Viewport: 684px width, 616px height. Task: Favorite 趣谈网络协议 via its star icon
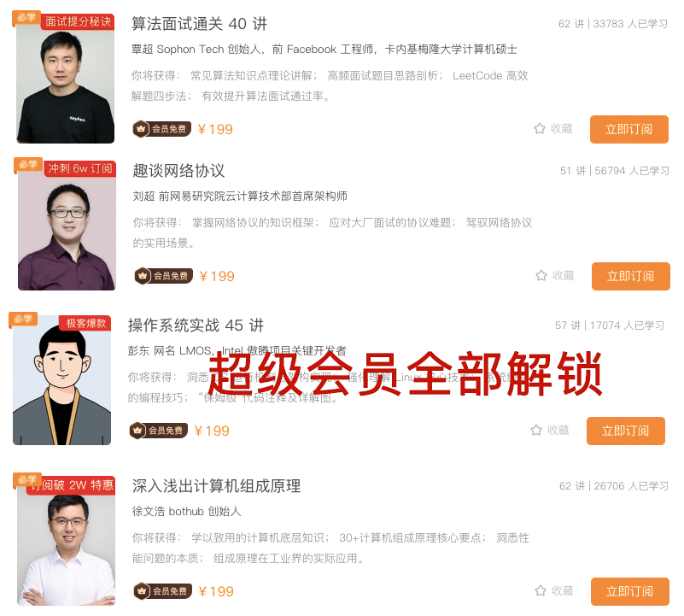(541, 275)
